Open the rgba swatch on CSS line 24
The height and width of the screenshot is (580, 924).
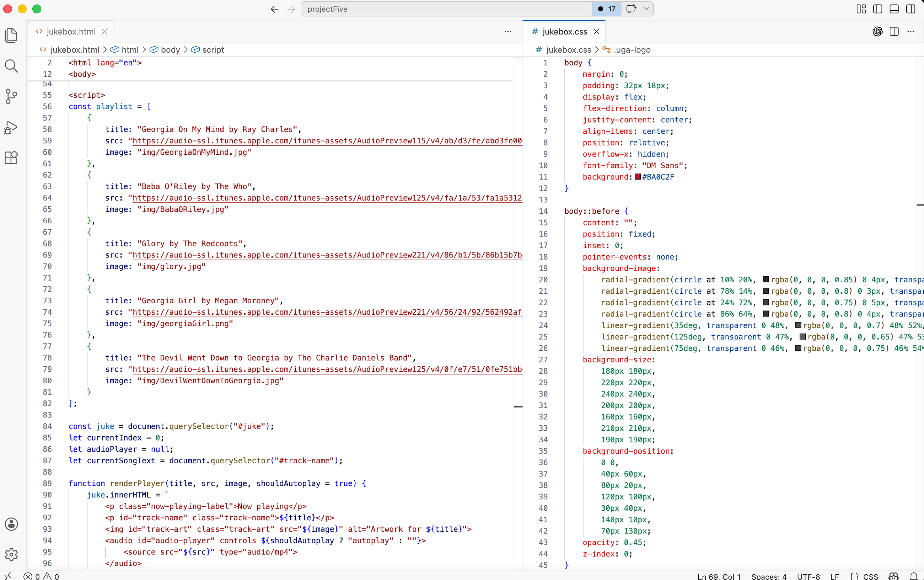[x=798, y=325]
